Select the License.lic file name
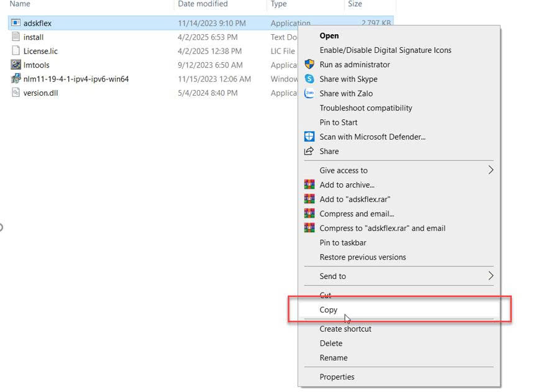The width and height of the screenshot is (533, 392). 40,51
